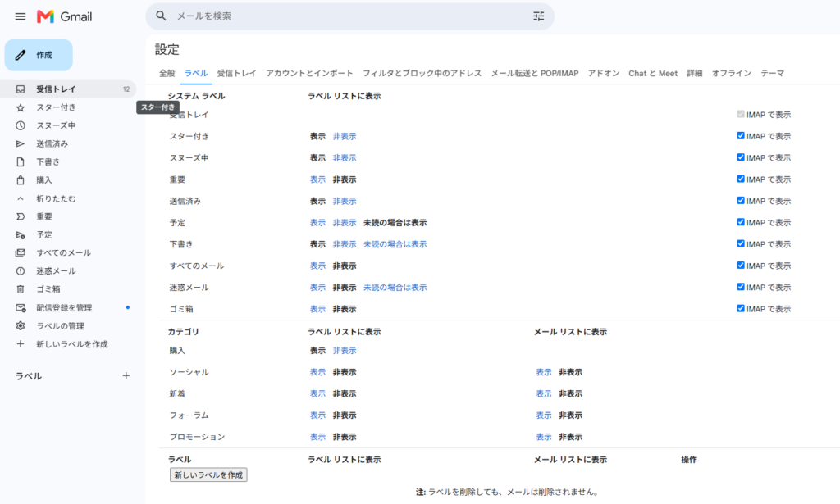Open 受信トレイ in the sidebar
The image size is (840, 504).
[68, 89]
